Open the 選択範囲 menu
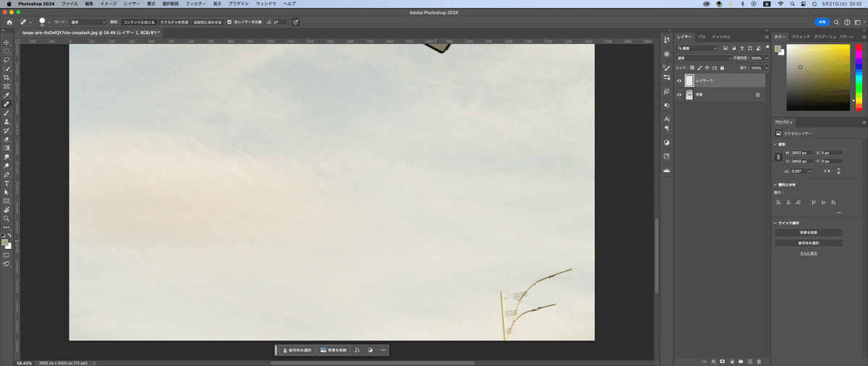This screenshot has width=868, height=366. 170,4
